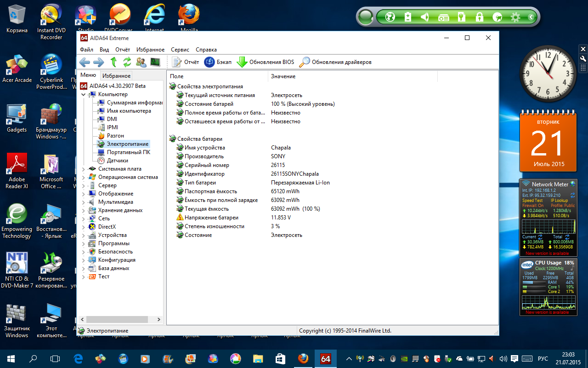Click the monitor graph toolbar icon
588x368 pixels.
[155, 62]
